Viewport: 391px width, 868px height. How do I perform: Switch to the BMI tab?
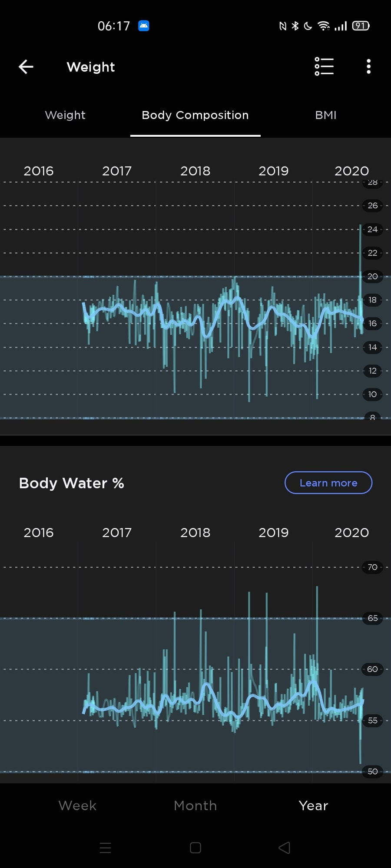(x=325, y=115)
